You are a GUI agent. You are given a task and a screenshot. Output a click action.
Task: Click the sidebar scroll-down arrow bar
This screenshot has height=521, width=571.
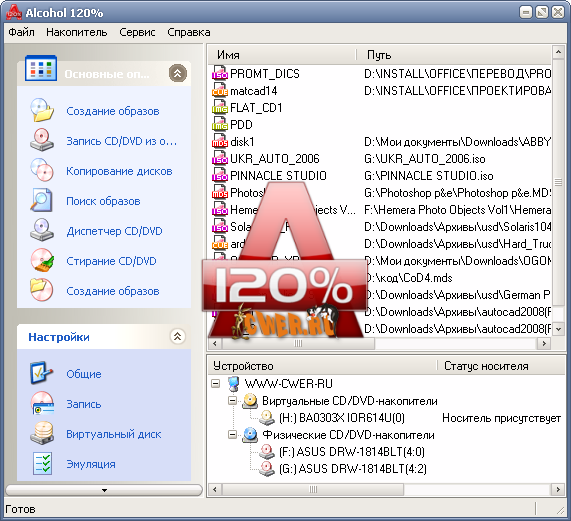pos(104,490)
